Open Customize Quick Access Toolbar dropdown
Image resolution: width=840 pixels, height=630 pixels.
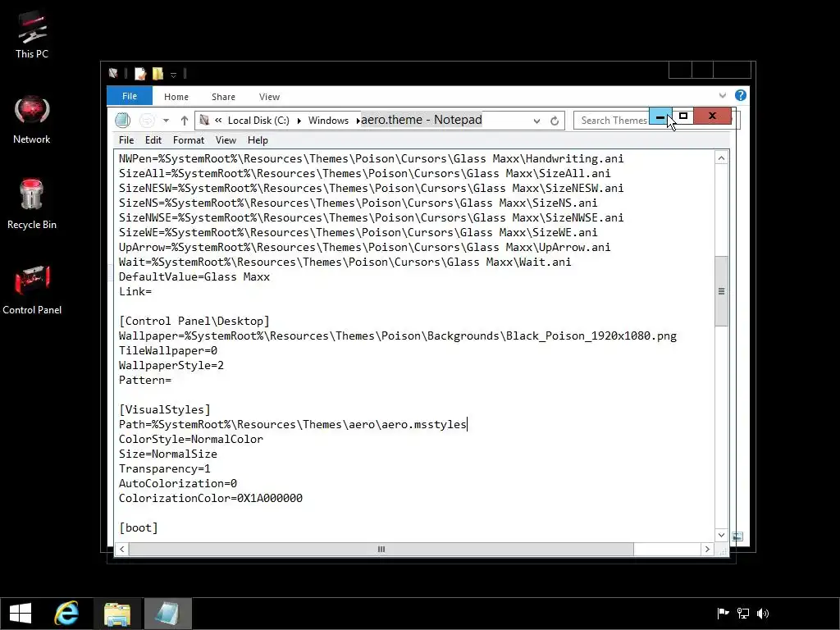coord(174,75)
